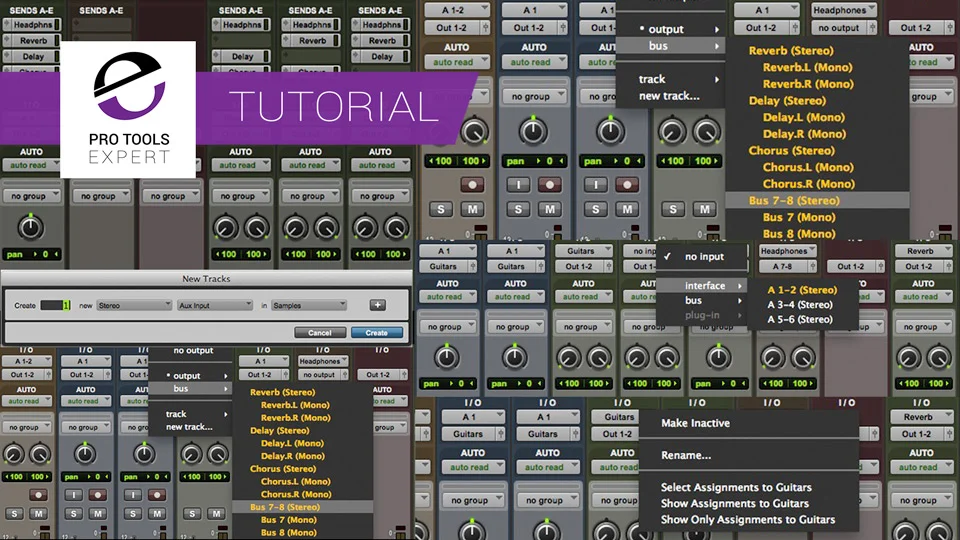Choose Select Assignments to Guitars
Viewport: 960px width, 540px height.
coord(736,487)
